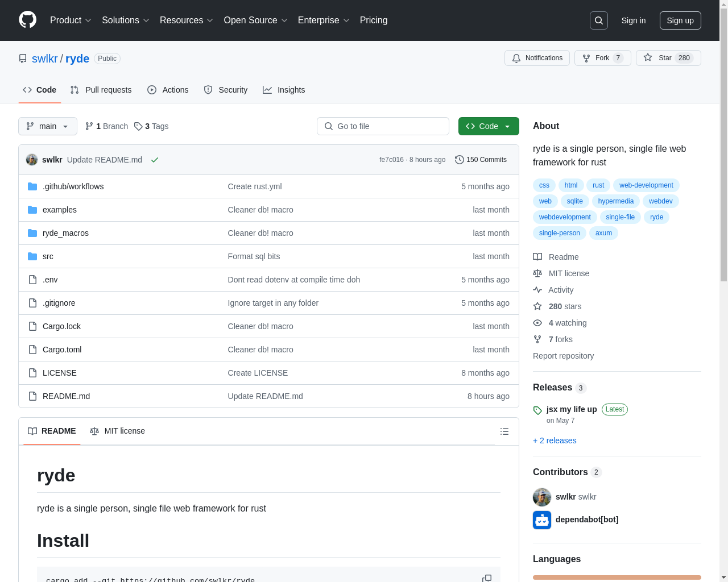This screenshot has height=582, width=728.
Task: Click swlkr avatar in Contributors
Action: click(542, 497)
